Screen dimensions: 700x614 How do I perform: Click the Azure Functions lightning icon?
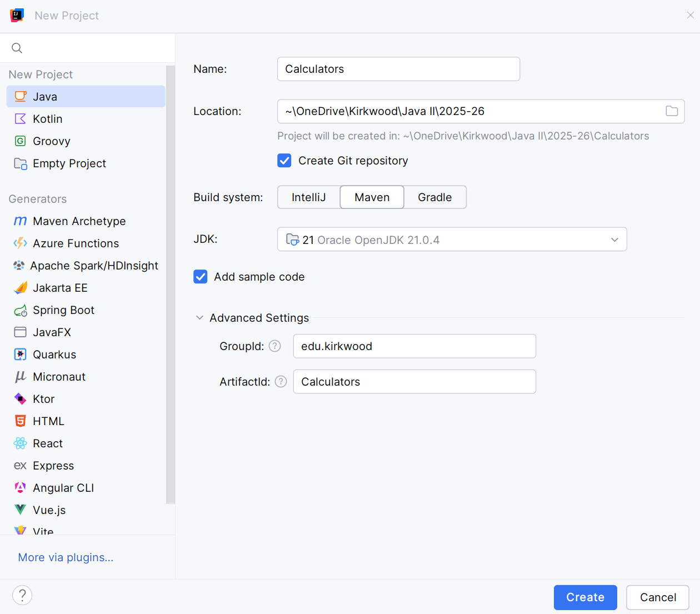click(x=21, y=243)
